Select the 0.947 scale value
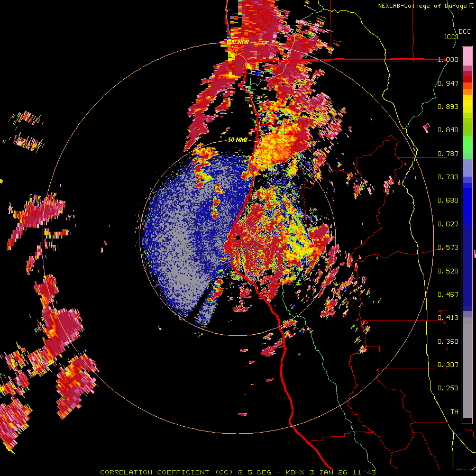Viewport: 476px width, 476px height. pyautogui.click(x=448, y=83)
